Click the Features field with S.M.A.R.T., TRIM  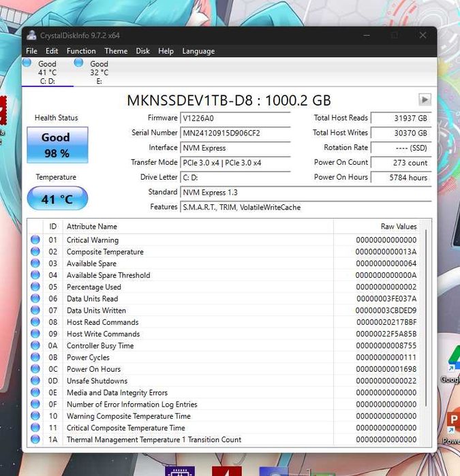[x=306, y=207]
